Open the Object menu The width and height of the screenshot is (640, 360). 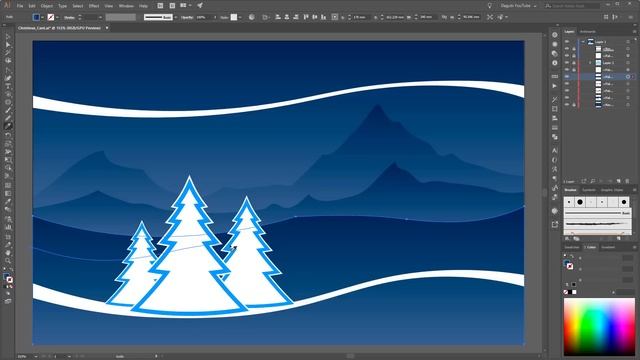(x=47, y=6)
